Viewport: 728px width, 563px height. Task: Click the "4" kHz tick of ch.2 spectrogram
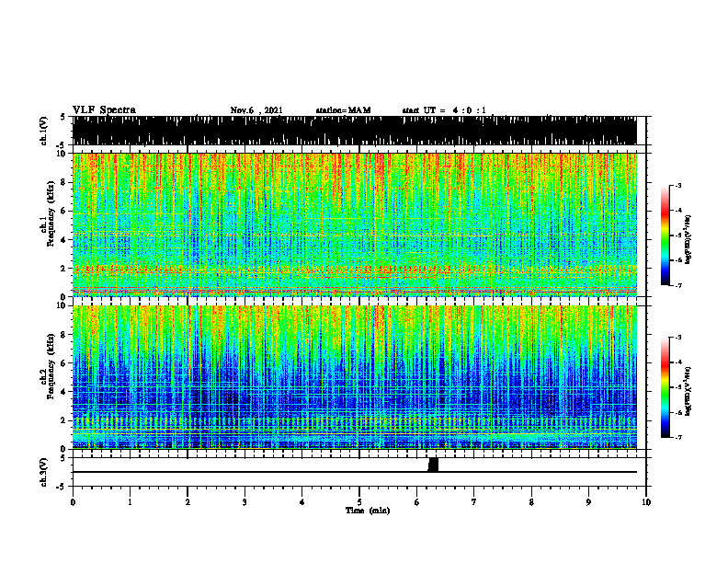[64, 392]
